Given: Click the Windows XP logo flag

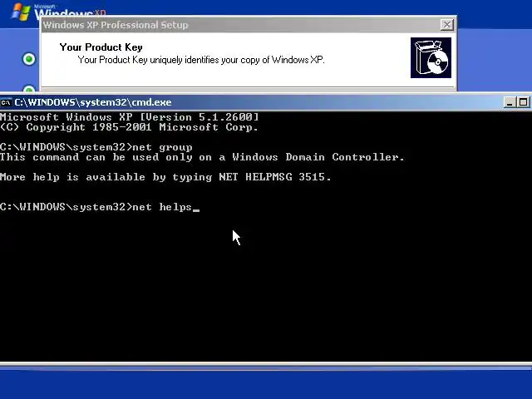Looking at the screenshot, I should click(20, 12).
